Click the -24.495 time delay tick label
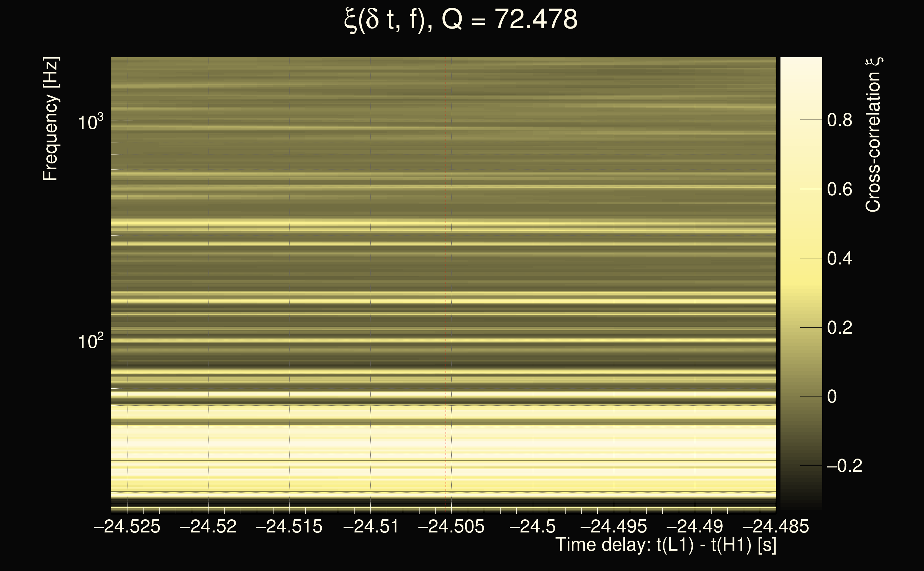 [613, 526]
